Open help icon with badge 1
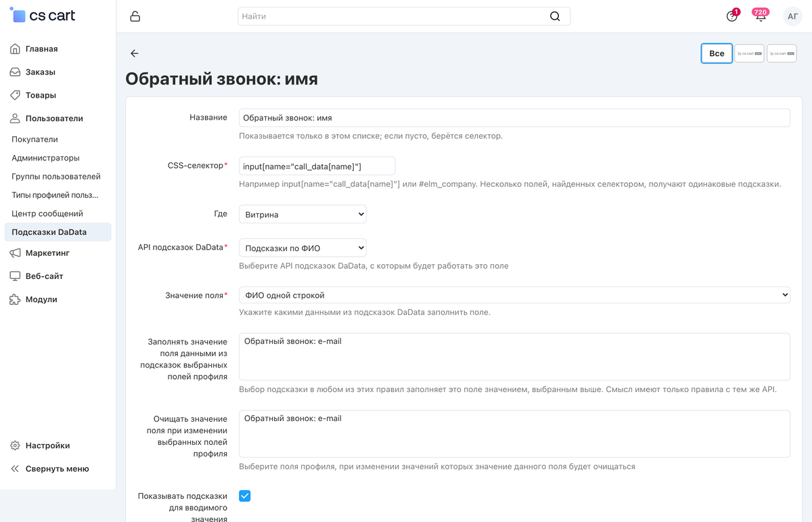The width and height of the screenshot is (812, 522). [x=732, y=16]
